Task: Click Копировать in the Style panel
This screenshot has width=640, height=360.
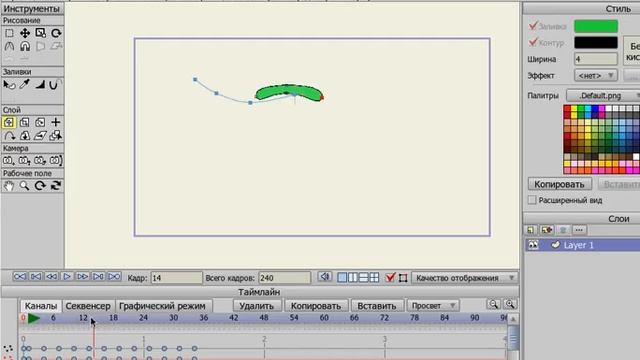Action: [x=559, y=184]
